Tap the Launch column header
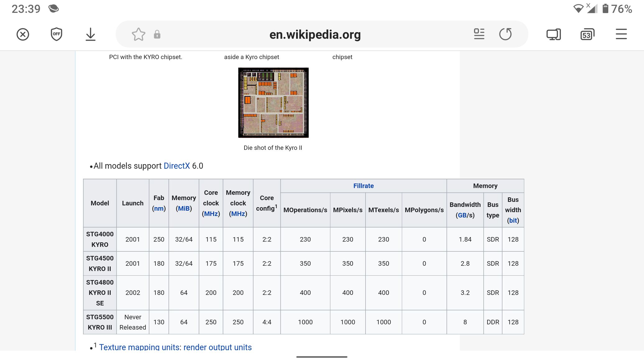The height and width of the screenshot is (362, 644). pos(133,203)
